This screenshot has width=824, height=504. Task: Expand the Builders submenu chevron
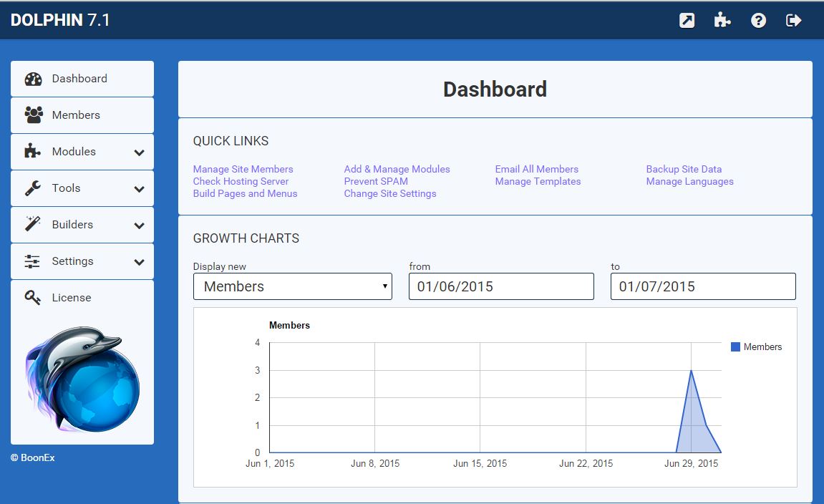click(139, 226)
